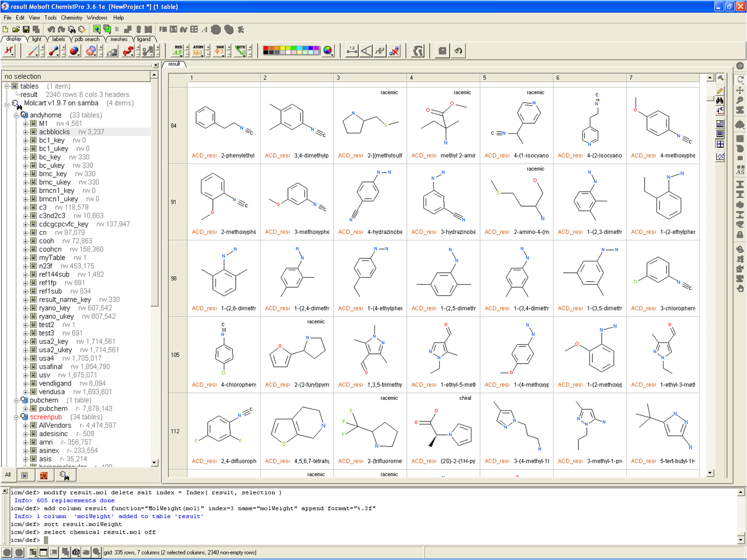Expand the usafinal table node

[x=25, y=367]
